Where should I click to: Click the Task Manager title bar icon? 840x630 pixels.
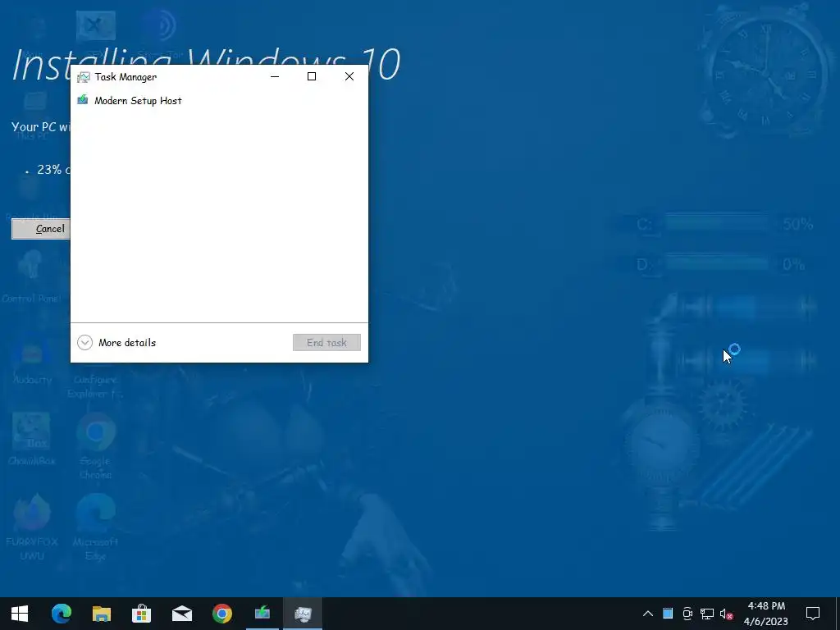point(84,76)
